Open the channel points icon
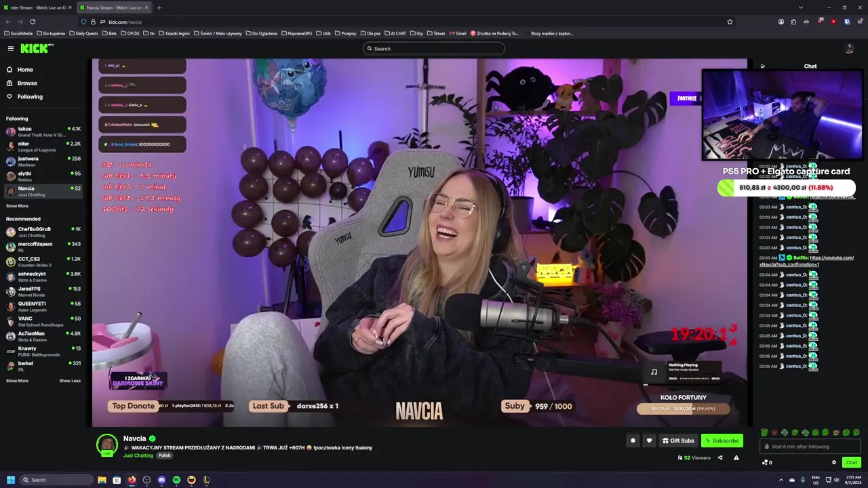Screen dimensions: 868x488 click(x=765, y=462)
